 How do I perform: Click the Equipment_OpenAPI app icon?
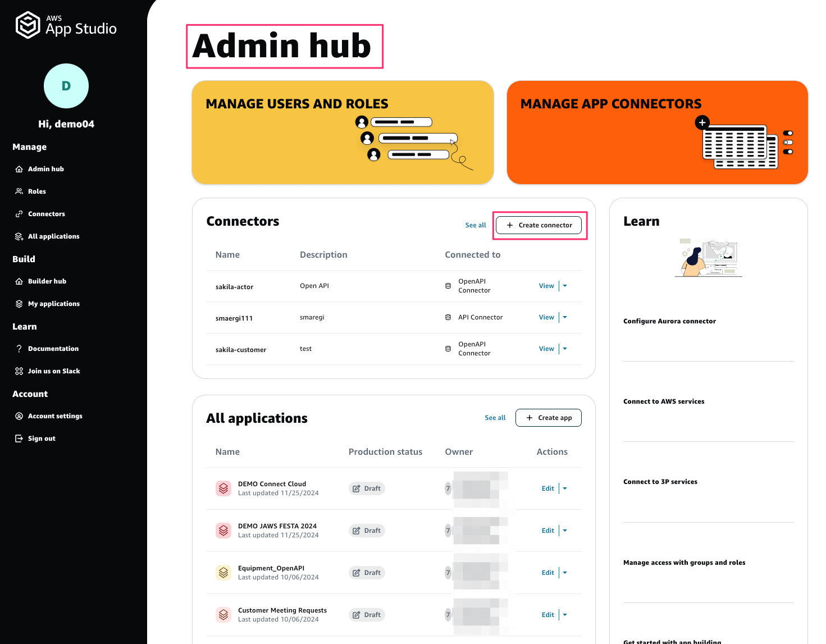(x=223, y=573)
